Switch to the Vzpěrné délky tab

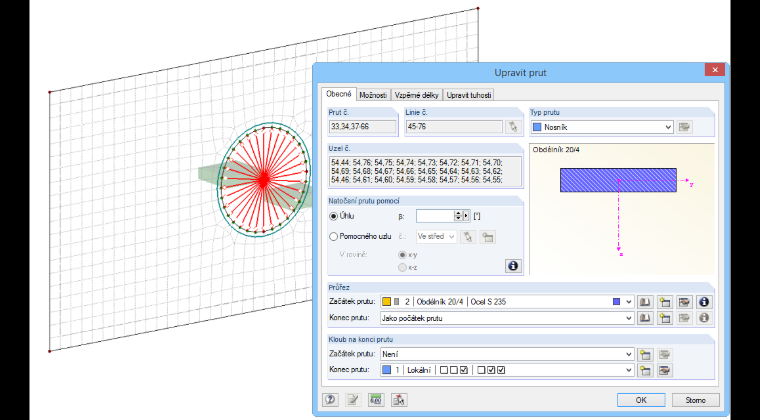(x=417, y=95)
